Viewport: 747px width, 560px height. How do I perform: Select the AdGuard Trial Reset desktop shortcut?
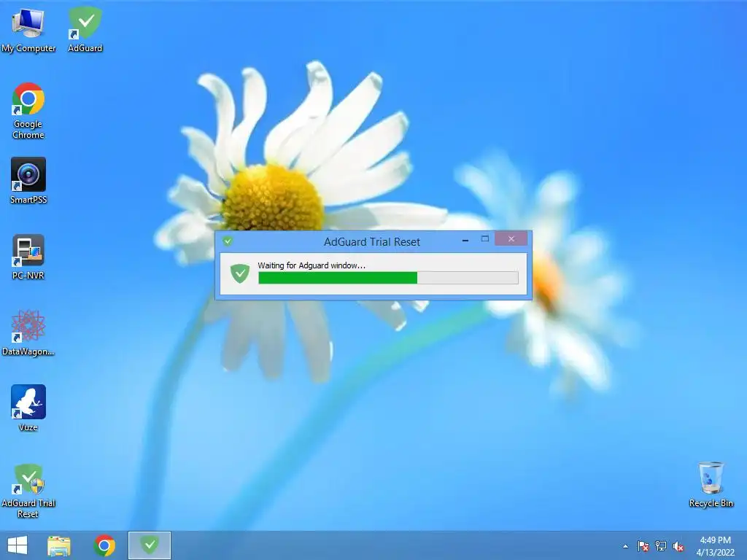pyautogui.click(x=28, y=491)
